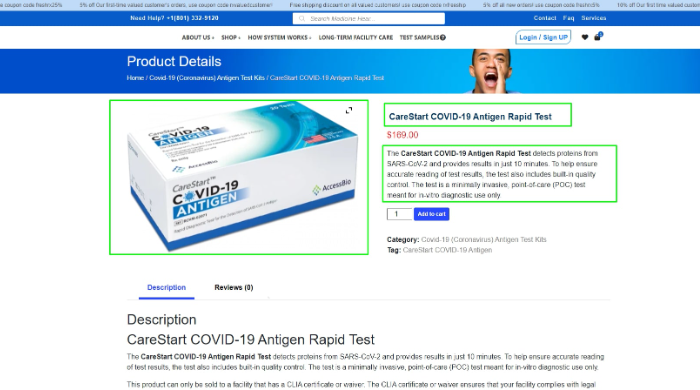Screen dimensions: 700x390
Task: Expand product image with fullscreen icon
Action: pos(349,110)
